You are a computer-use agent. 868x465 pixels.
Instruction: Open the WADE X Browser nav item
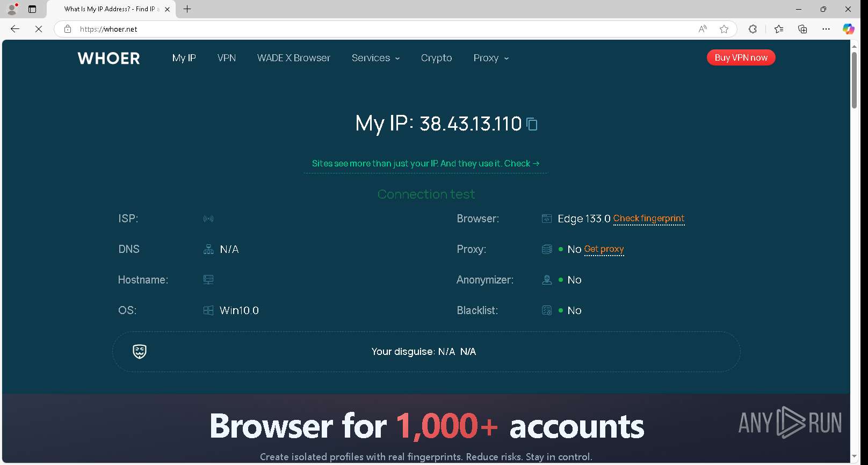(294, 58)
